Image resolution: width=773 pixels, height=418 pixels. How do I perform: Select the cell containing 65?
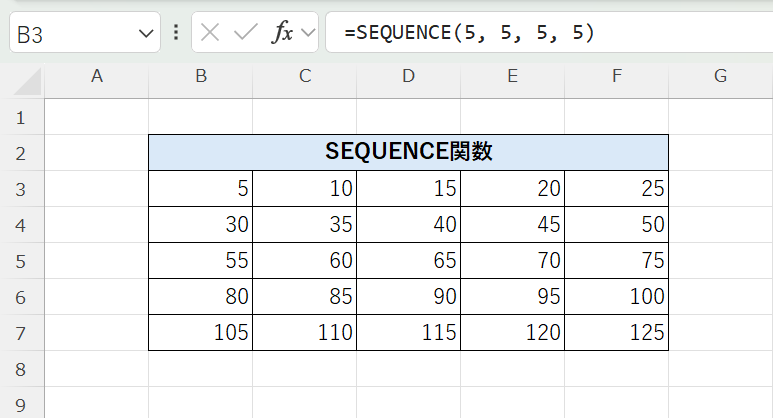click(408, 261)
